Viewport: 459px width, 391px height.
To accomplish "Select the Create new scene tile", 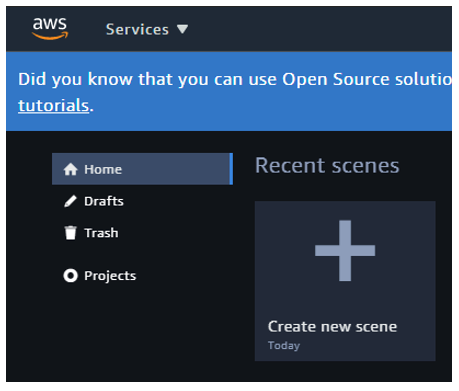I will click(345, 281).
